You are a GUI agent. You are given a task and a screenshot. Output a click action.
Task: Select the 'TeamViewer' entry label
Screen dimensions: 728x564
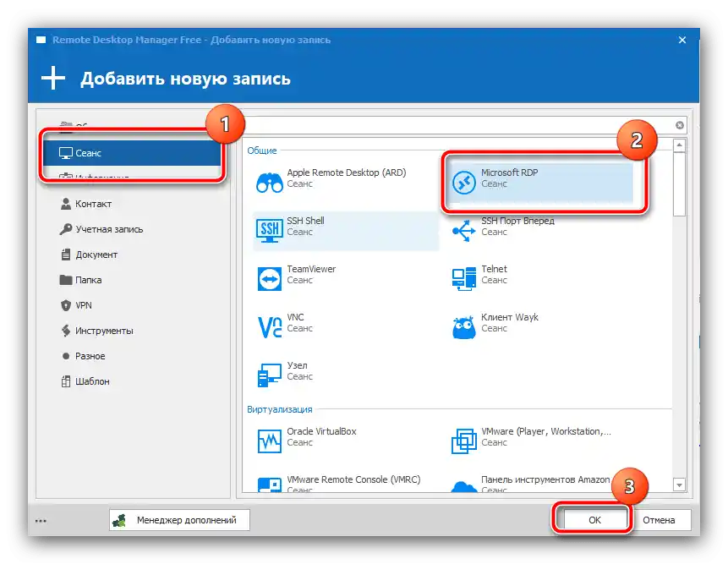pos(311,269)
